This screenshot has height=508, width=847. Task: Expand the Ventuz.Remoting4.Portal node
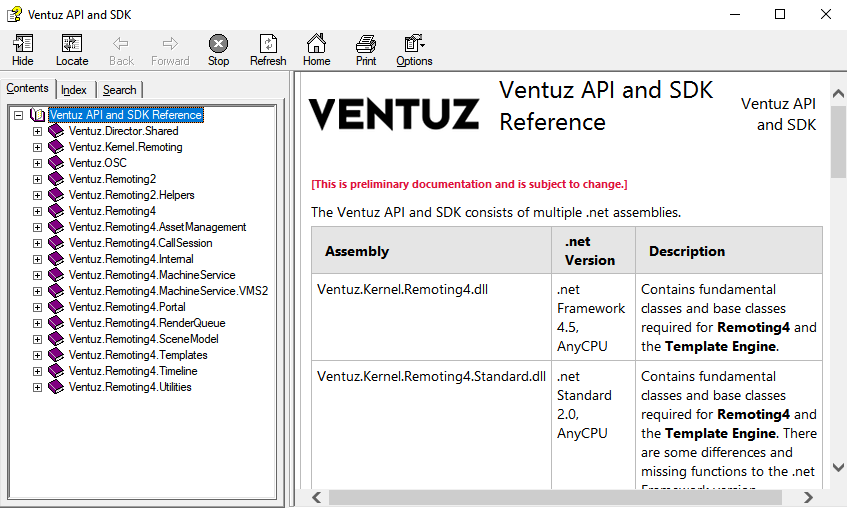(x=38, y=307)
